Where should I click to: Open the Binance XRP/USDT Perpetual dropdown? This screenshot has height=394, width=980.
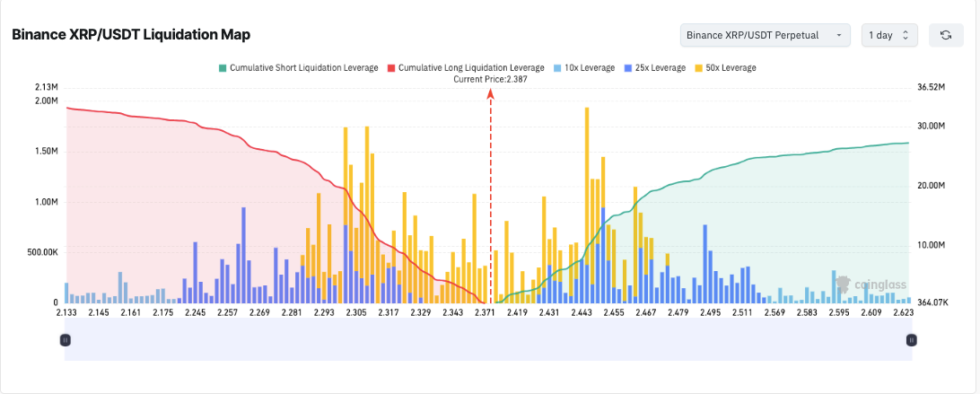[765, 35]
